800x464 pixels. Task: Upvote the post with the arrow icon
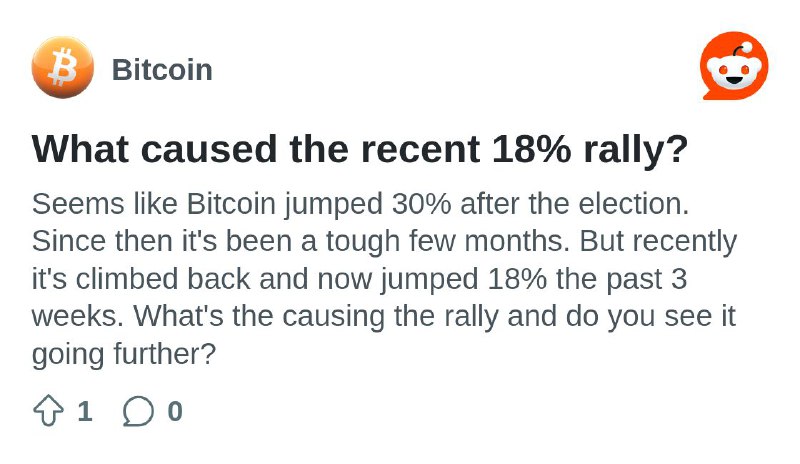pos(48,410)
